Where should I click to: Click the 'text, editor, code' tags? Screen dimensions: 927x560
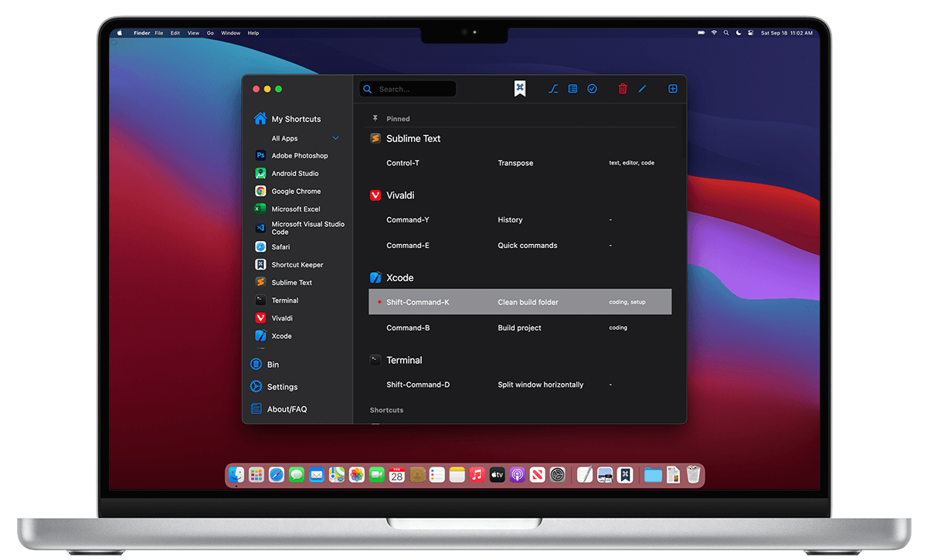pyautogui.click(x=632, y=163)
